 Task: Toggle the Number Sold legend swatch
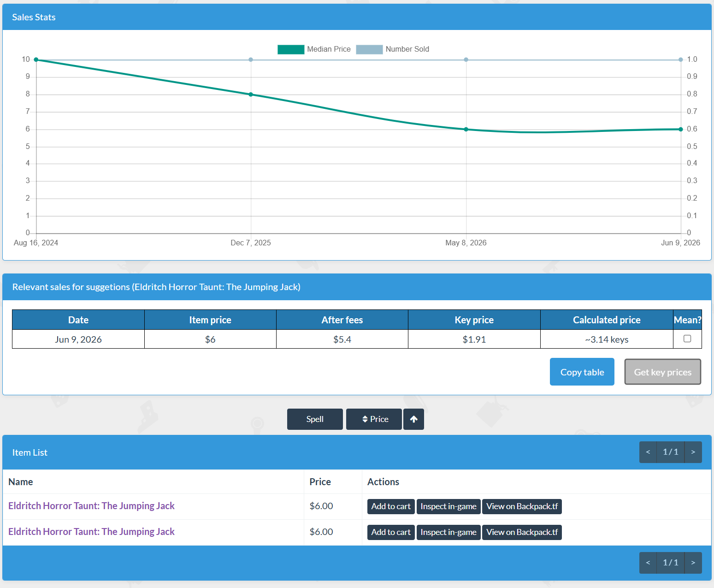pyautogui.click(x=369, y=49)
